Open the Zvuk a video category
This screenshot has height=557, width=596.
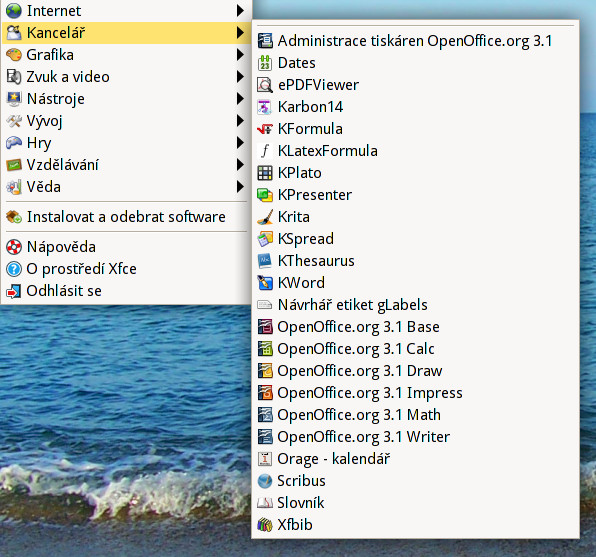[x=125, y=77]
